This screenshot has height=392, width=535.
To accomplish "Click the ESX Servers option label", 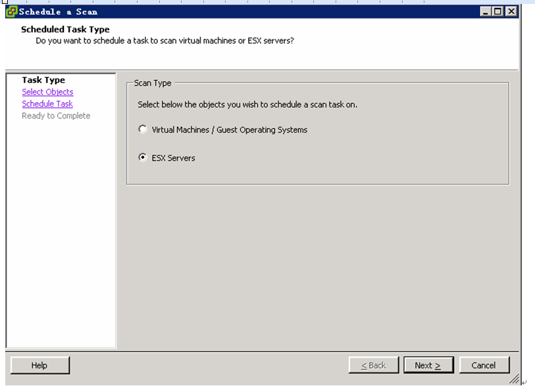I will coord(173,158).
